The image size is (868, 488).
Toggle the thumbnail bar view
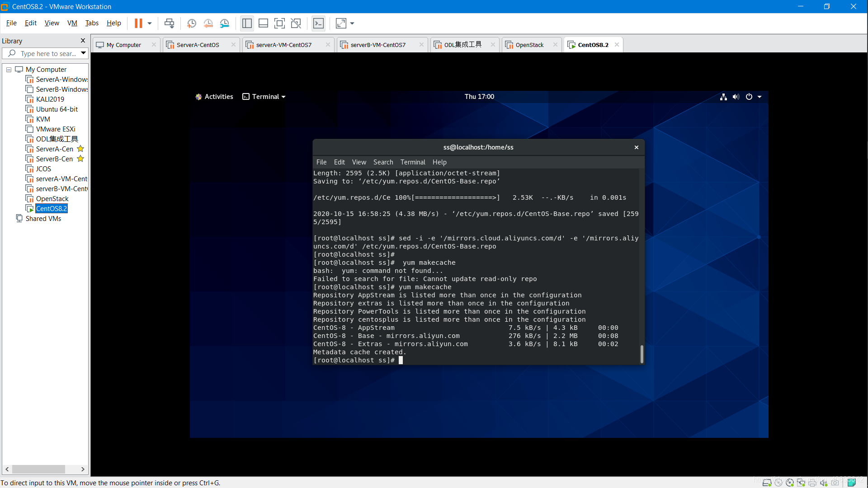tap(263, 23)
